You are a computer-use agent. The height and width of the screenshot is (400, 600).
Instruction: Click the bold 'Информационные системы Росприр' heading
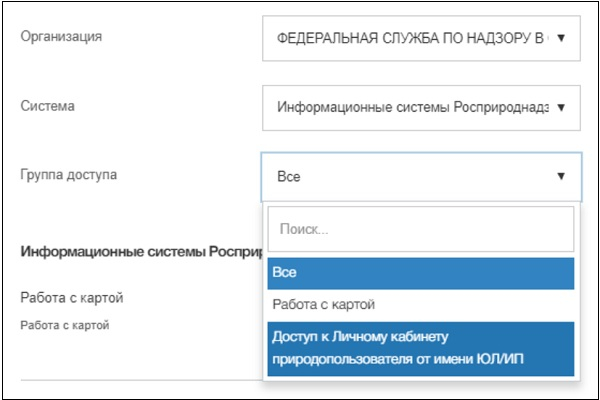click(142, 252)
